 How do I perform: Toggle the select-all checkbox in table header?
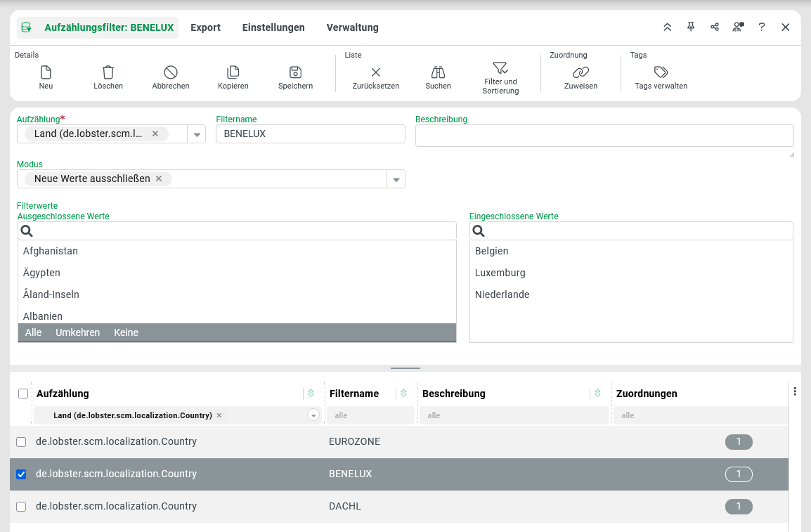(23, 394)
